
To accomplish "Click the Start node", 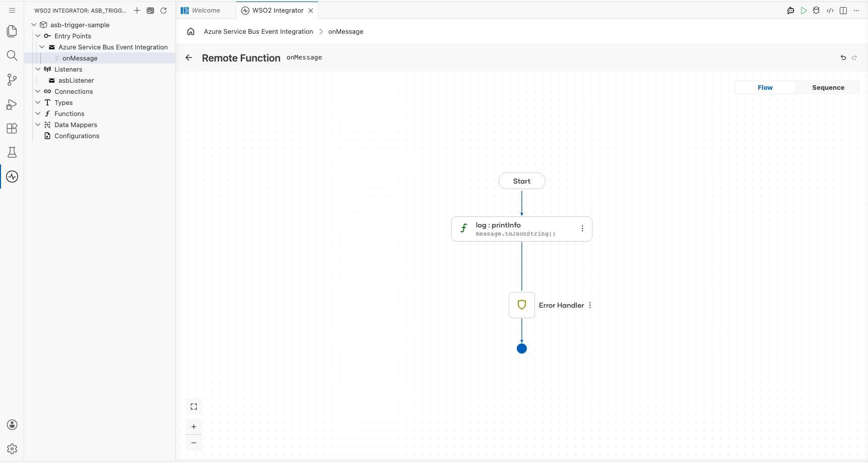I will (522, 181).
